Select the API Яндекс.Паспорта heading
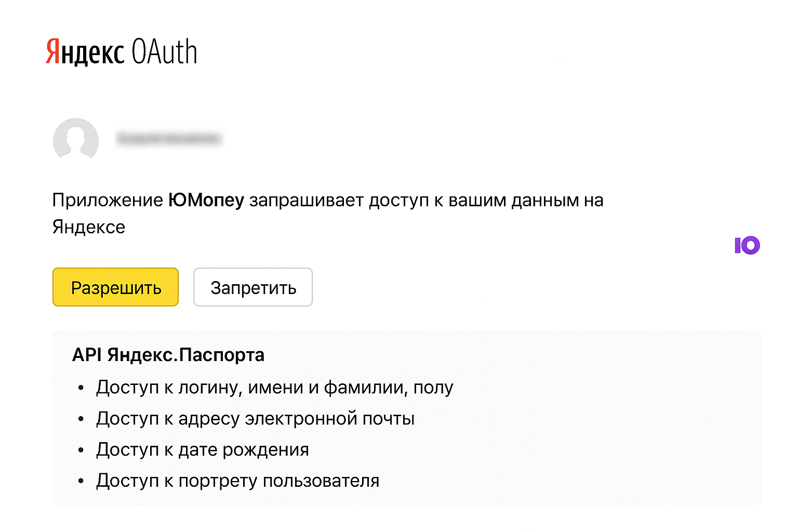 point(168,355)
